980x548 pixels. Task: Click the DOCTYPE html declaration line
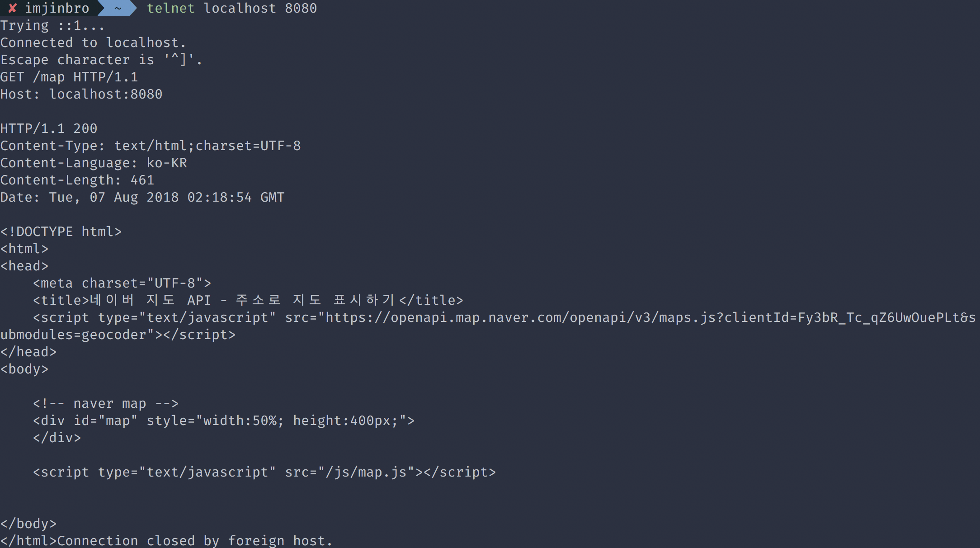point(61,231)
